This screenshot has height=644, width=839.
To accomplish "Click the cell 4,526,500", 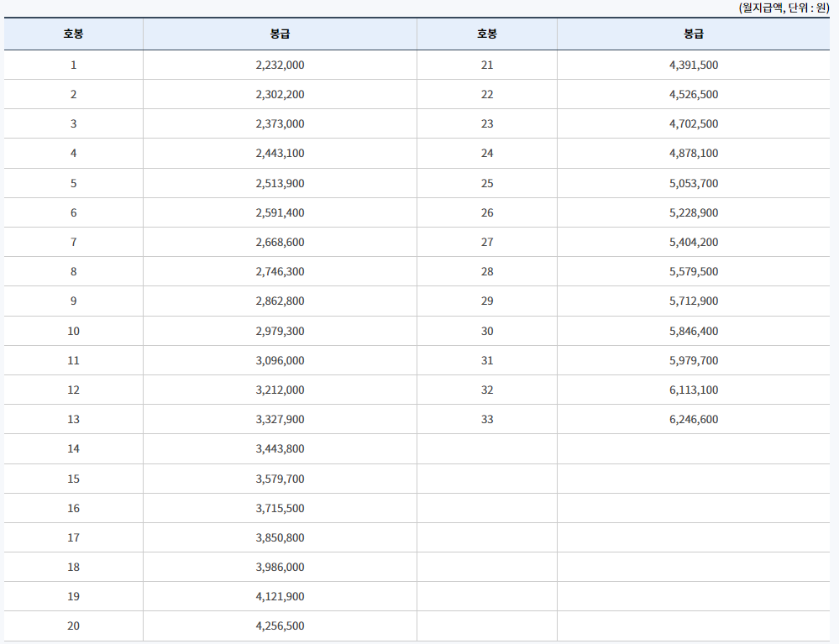I will pyautogui.click(x=694, y=95).
